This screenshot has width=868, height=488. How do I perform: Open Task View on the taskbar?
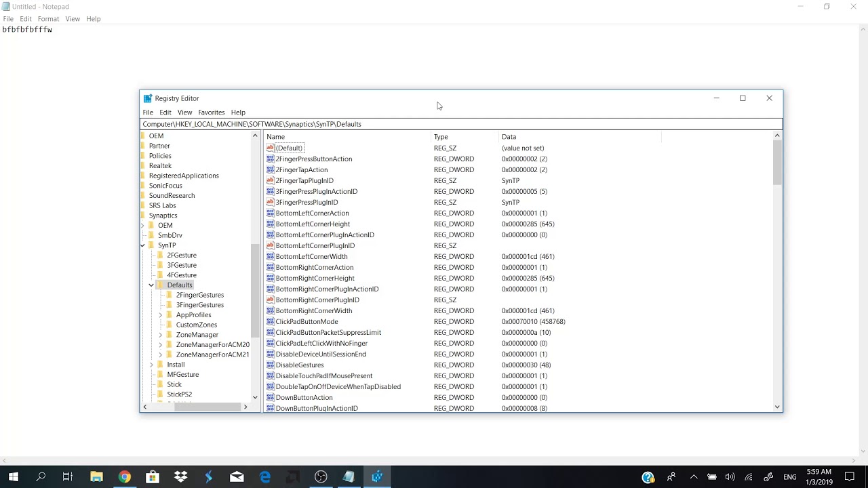point(68,476)
